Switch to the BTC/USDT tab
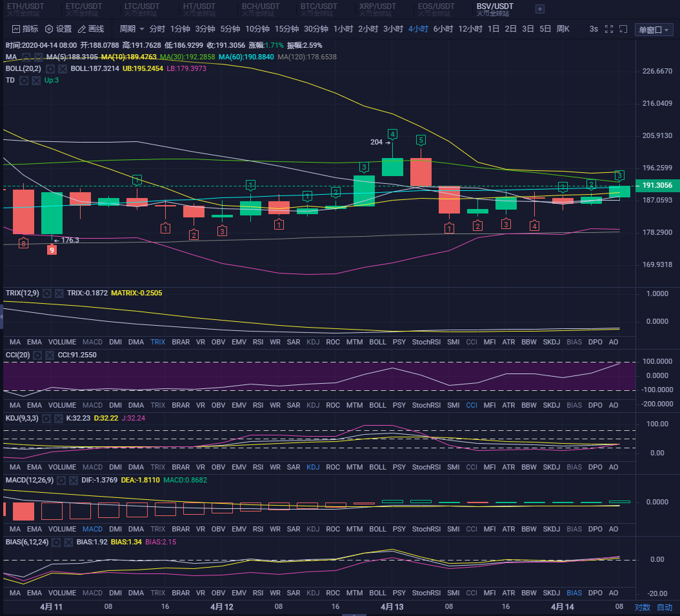The image size is (680, 616). click(x=319, y=10)
